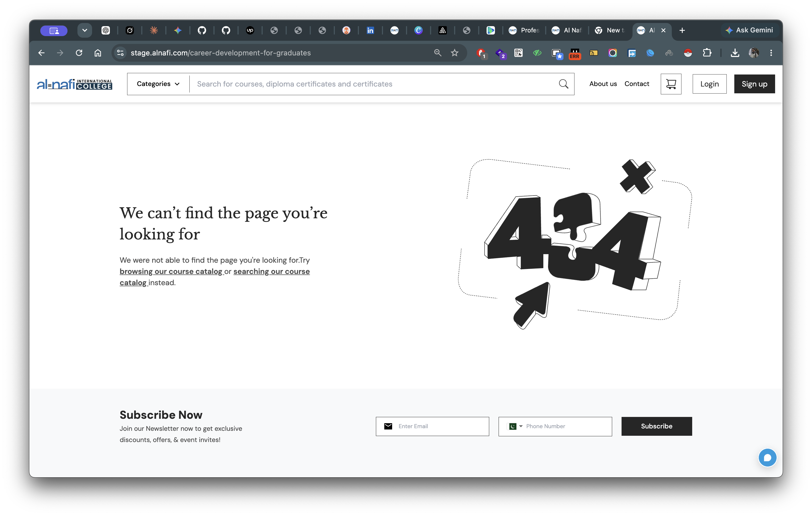Image resolution: width=812 pixels, height=516 pixels.
Task: Click the Al Nafi International College logo
Action: (75, 84)
